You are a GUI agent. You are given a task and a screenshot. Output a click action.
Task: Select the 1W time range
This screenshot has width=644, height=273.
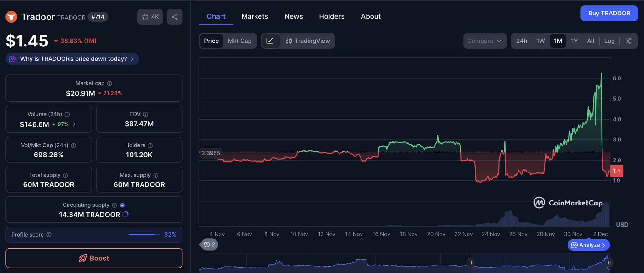[540, 41]
